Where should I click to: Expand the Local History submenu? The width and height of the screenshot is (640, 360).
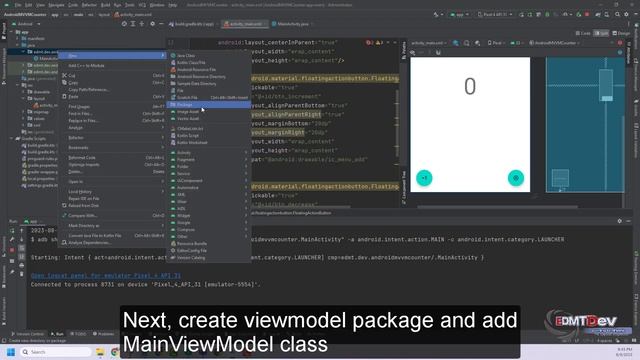click(x=112, y=191)
